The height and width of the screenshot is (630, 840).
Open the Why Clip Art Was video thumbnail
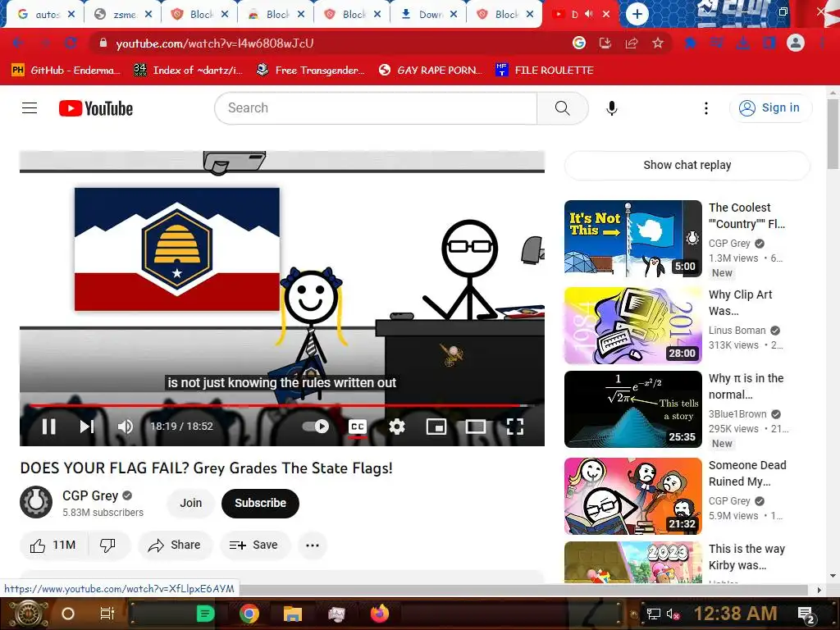[632, 326]
